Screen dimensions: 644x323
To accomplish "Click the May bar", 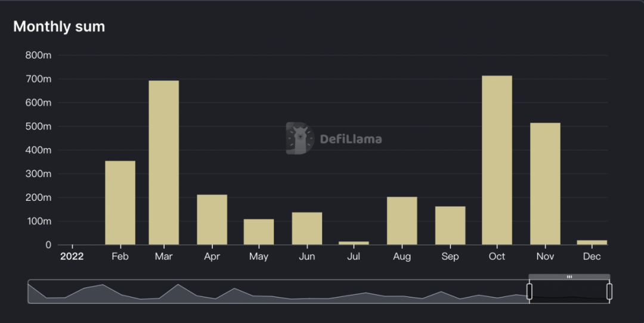I will (259, 232).
